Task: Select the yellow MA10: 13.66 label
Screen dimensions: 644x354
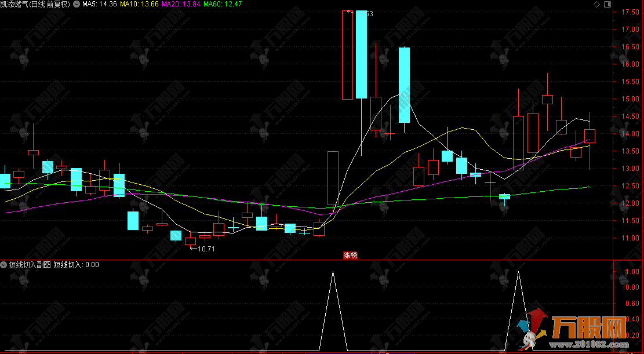Action: click(140, 4)
